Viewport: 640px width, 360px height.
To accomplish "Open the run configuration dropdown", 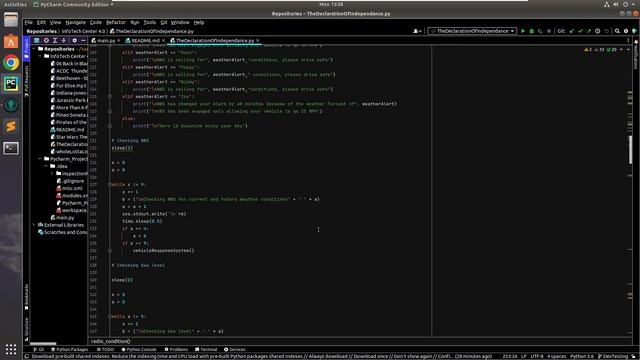I will tap(472, 31).
